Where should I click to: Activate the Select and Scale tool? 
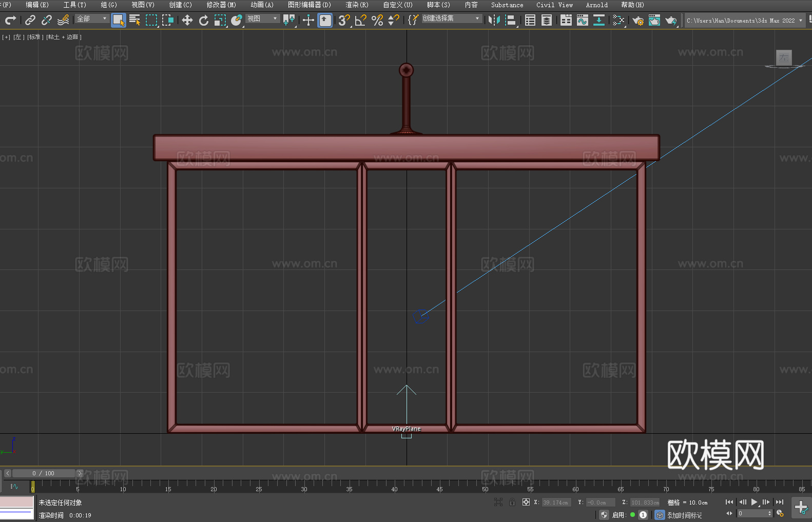[220, 20]
